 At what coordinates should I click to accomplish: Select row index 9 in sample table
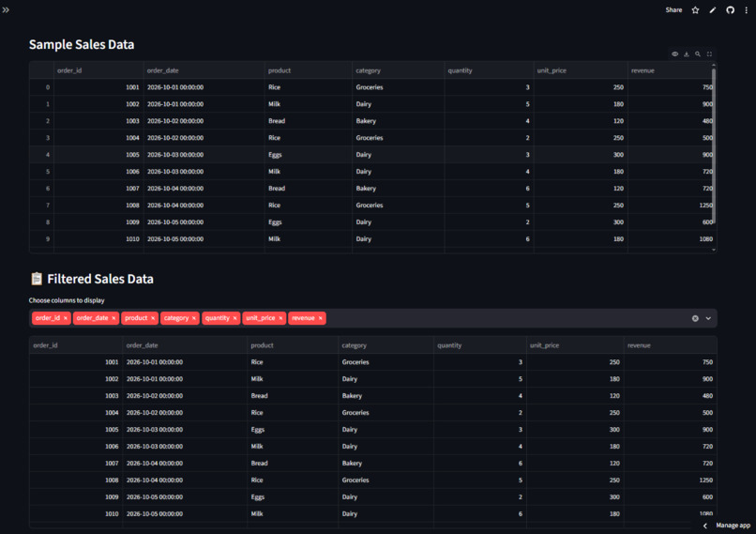(x=42, y=239)
